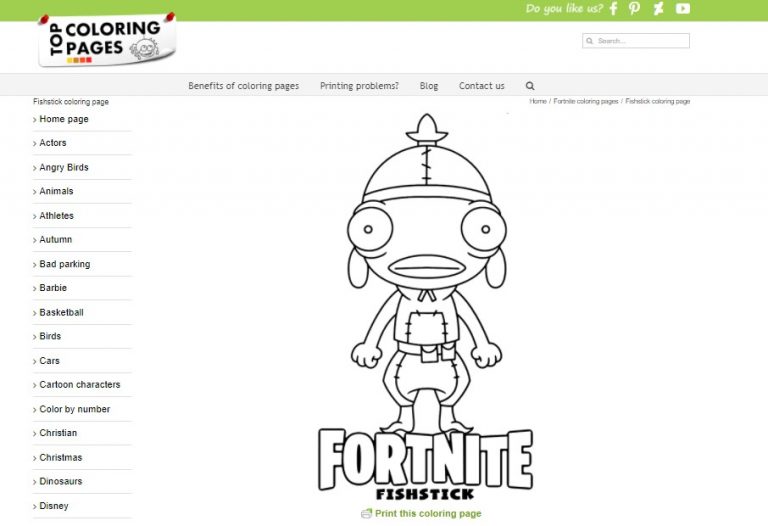Click the chevron beside Home page

click(35, 120)
